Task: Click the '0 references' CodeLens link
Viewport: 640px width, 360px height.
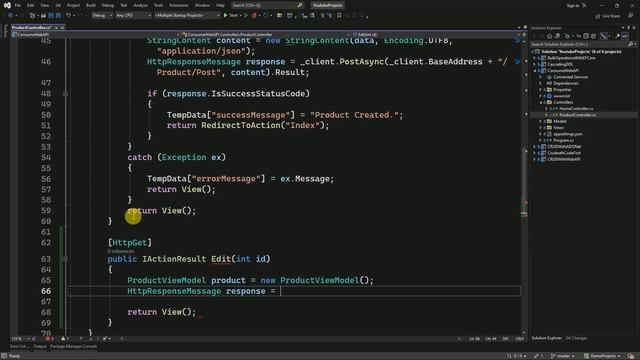Action: (120, 251)
